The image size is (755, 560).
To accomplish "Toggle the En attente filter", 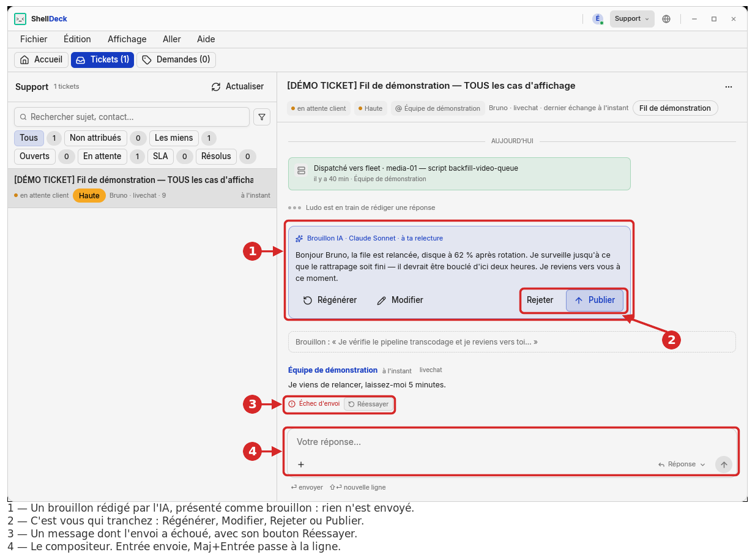I will pyautogui.click(x=102, y=157).
